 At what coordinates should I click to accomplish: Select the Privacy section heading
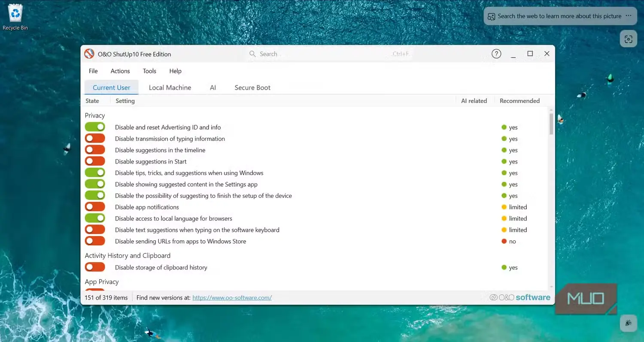click(95, 115)
